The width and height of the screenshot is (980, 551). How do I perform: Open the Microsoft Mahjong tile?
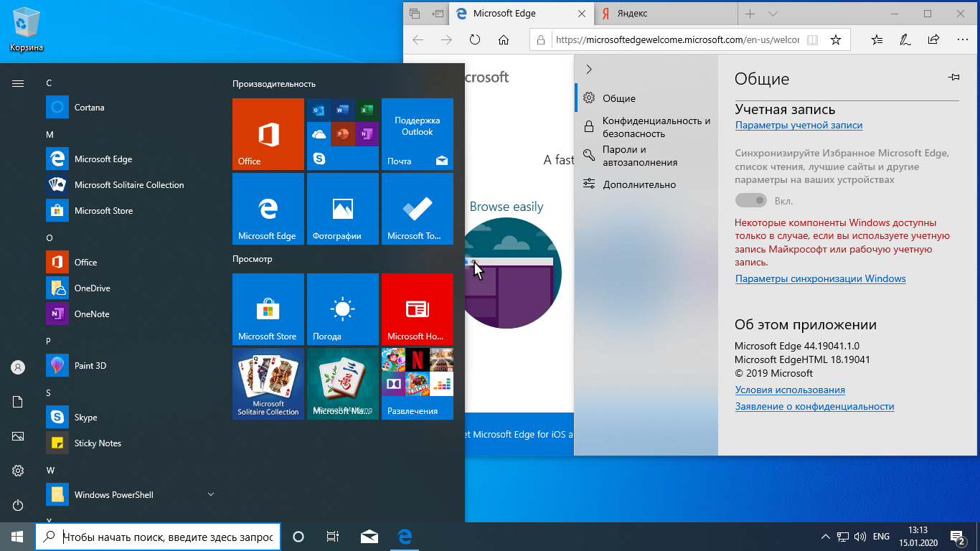point(343,384)
